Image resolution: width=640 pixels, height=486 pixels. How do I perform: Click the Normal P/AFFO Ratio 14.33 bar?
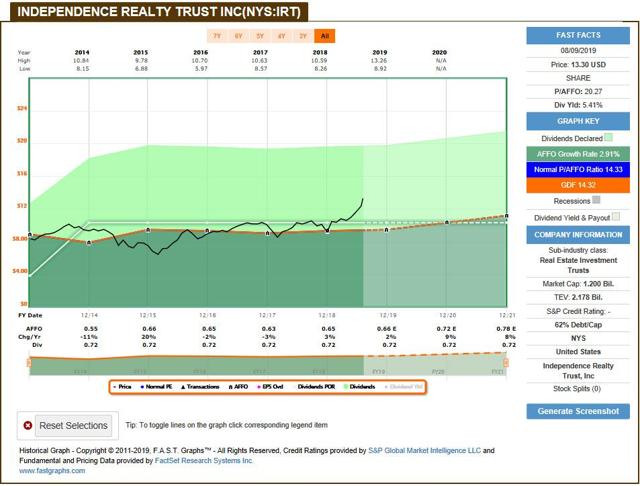pyautogui.click(x=578, y=170)
